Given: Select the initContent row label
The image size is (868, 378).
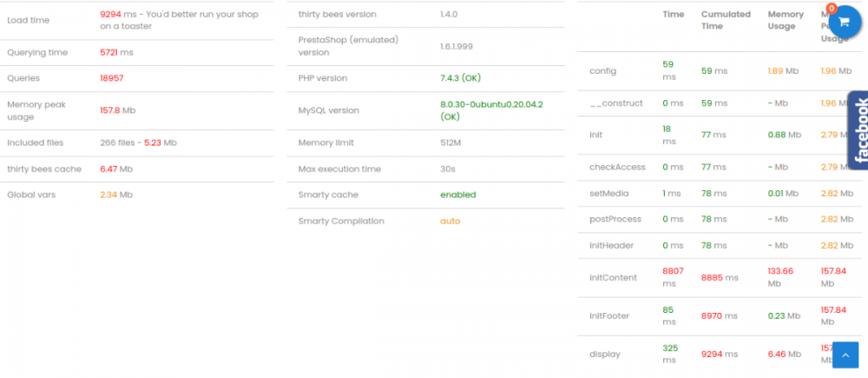Looking at the screenshot, I should (x=613, y=277).
